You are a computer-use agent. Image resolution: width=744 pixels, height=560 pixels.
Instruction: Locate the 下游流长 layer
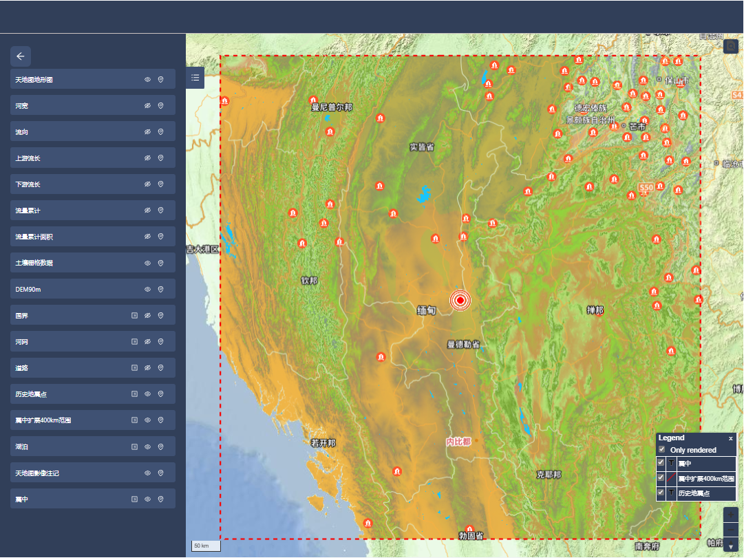(x=161, y=184)
